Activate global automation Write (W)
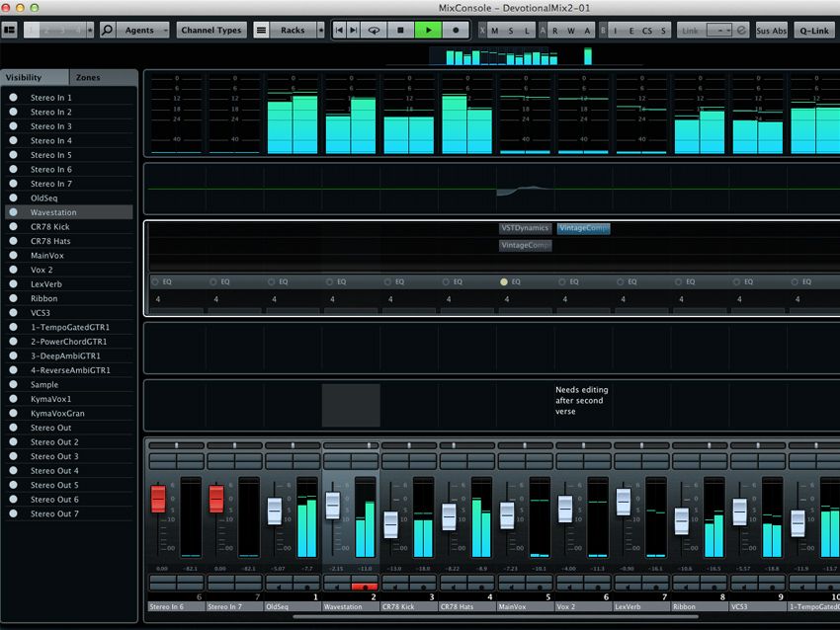The width and height of the screenshot is (840, 630). (569, 31)
